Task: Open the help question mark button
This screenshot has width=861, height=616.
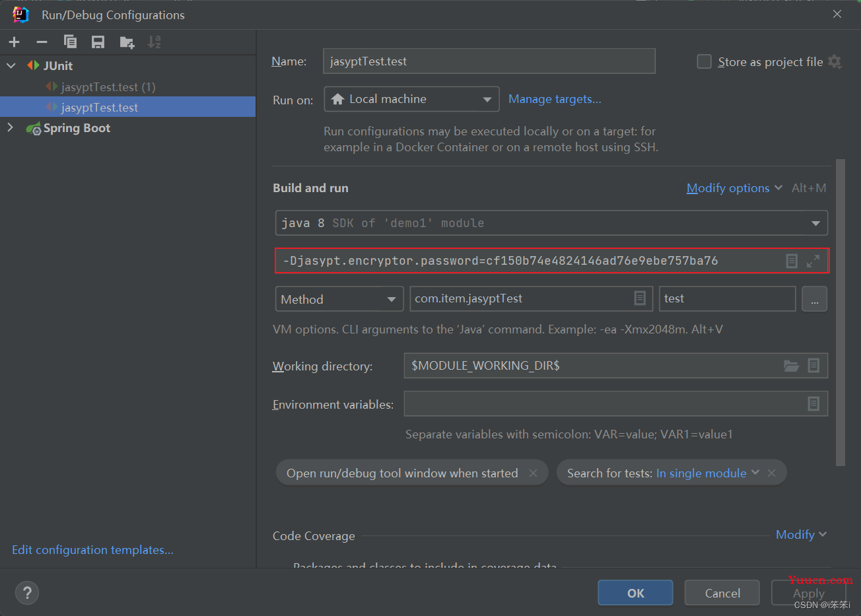Action: (x=27, y=592)
